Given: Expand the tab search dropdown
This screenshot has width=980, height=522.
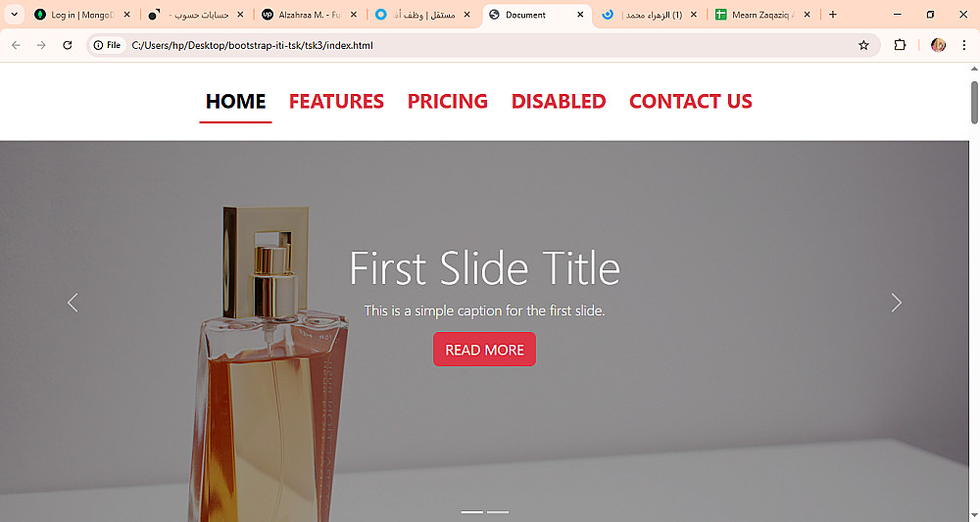Looking at the screenshot, I should coord(14,15).
